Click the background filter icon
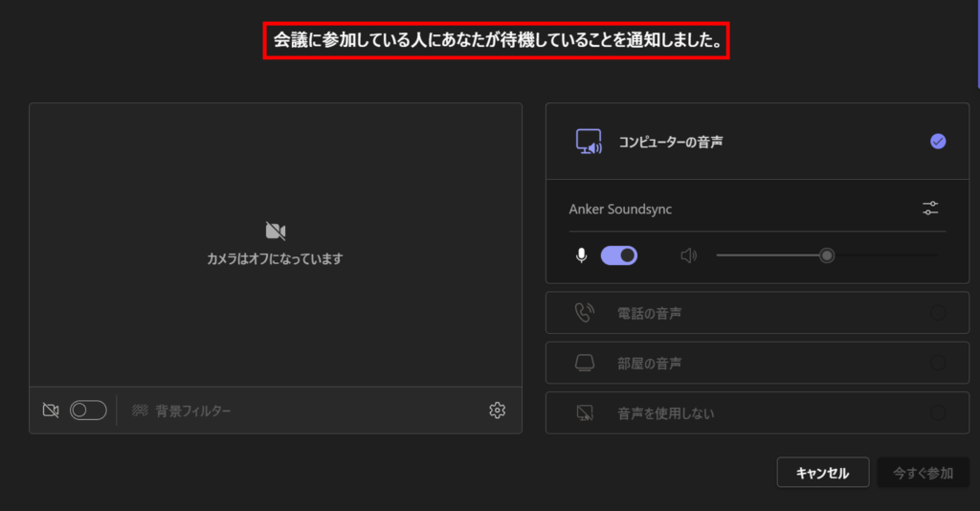 (x=140, y=411)
